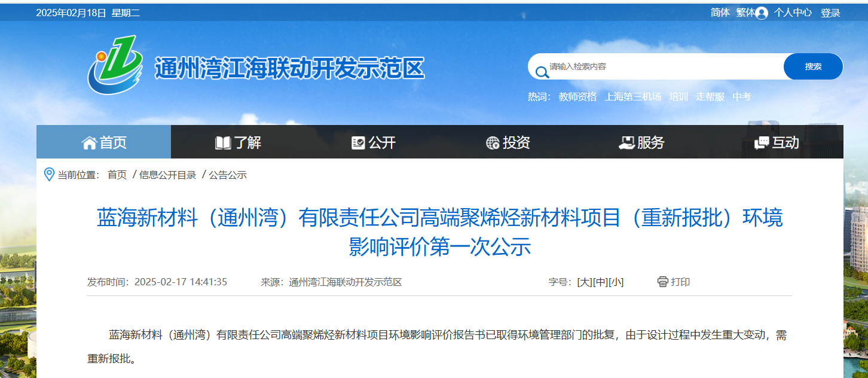Viewport: 868px width, 378px height.
Task: Click the article's first body paragraph
Action: 437,346
